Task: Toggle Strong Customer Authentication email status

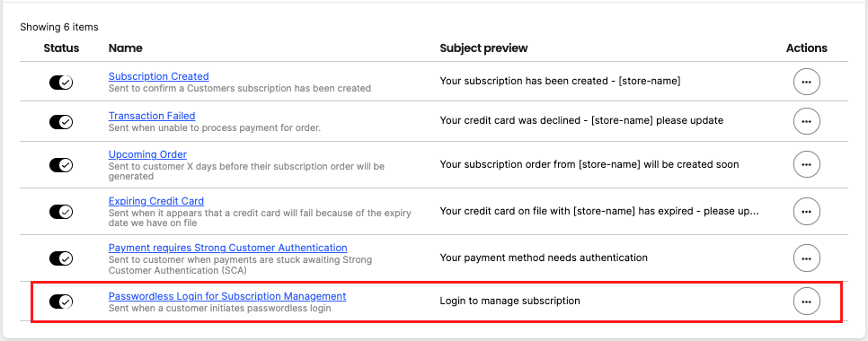Action: 61,258
